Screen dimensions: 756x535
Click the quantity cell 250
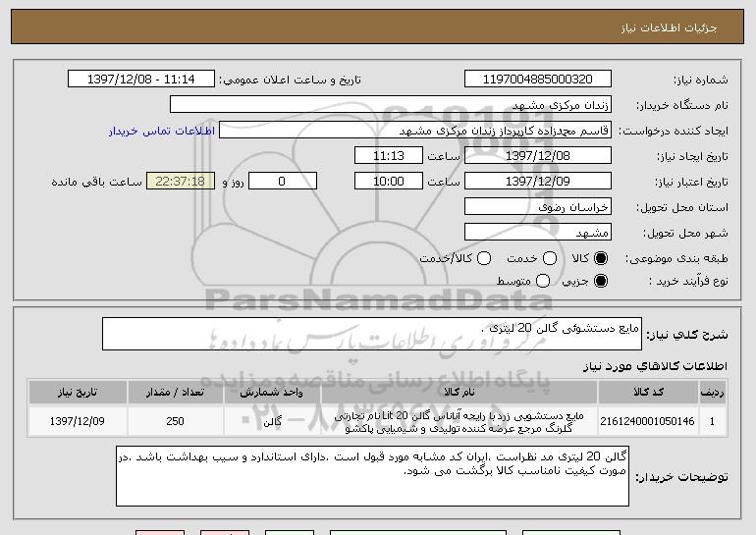[x=175, y=421]
